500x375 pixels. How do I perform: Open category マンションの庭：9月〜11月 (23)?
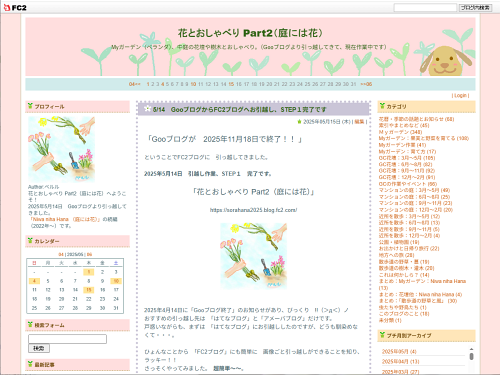(x=416, y=203)
